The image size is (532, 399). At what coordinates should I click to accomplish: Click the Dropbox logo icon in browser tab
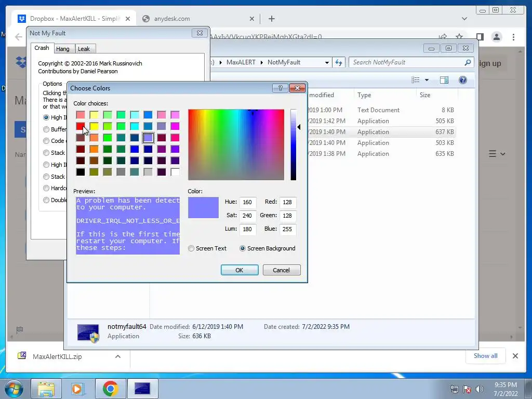22,19
